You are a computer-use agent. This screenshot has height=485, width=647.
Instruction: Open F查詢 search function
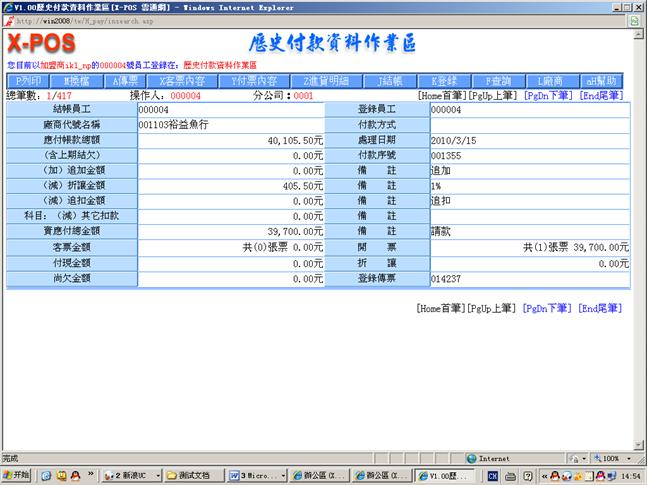click(x=498, y=81)
